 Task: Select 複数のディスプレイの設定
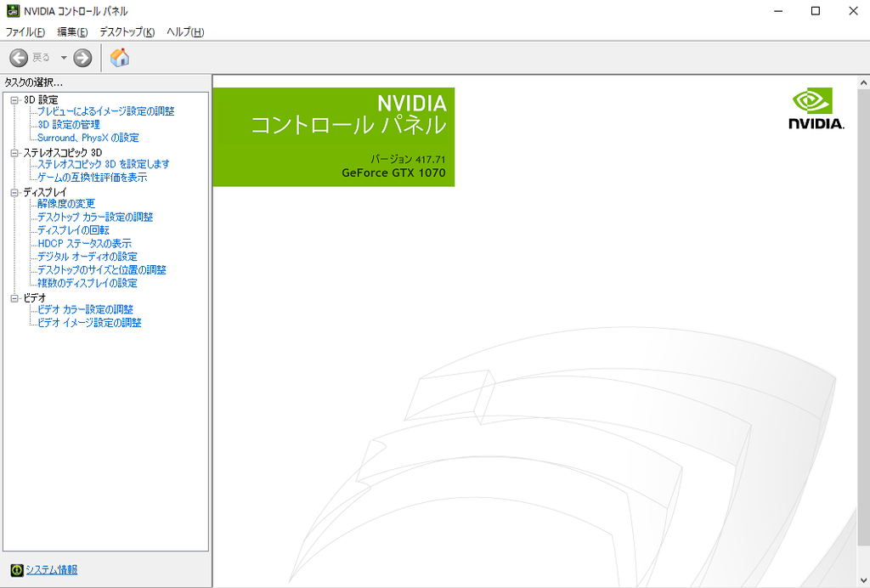click(88, 283)
